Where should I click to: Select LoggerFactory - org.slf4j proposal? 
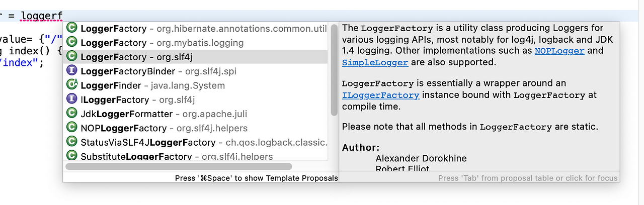coord(136,57)
